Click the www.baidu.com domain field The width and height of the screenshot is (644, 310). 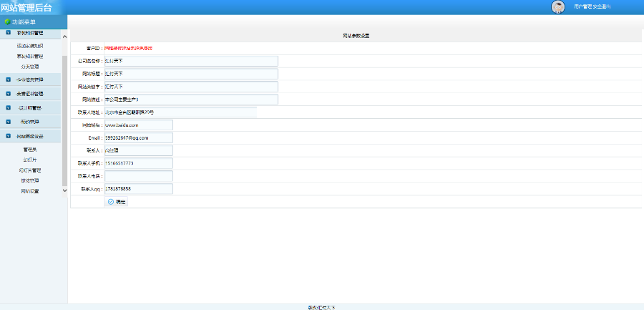point(139,125)
